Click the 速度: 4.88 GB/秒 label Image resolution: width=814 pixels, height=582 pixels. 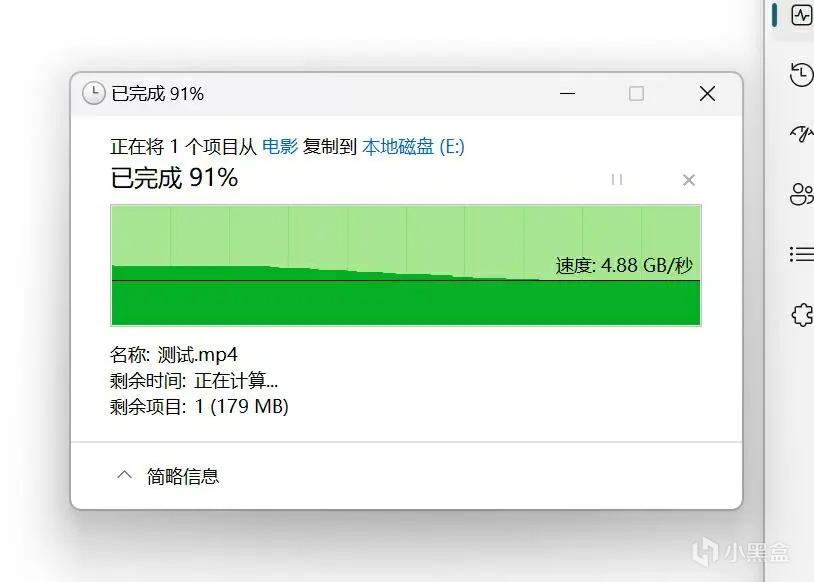[624, 266]
